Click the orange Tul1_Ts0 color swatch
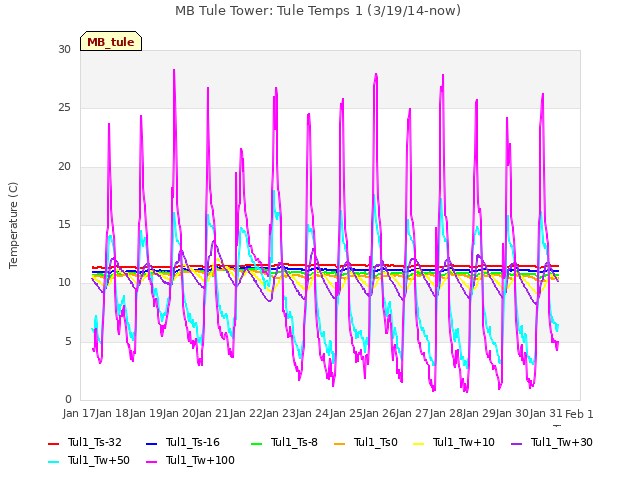 [339, 444]
